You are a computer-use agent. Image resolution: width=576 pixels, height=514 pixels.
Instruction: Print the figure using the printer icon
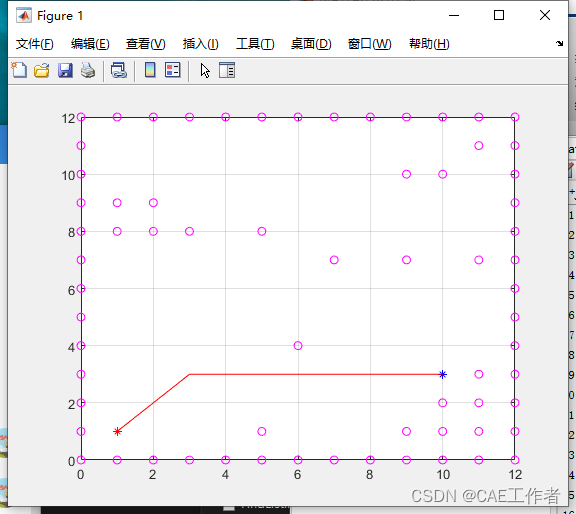pyautogui.click(x=88, y=70)
